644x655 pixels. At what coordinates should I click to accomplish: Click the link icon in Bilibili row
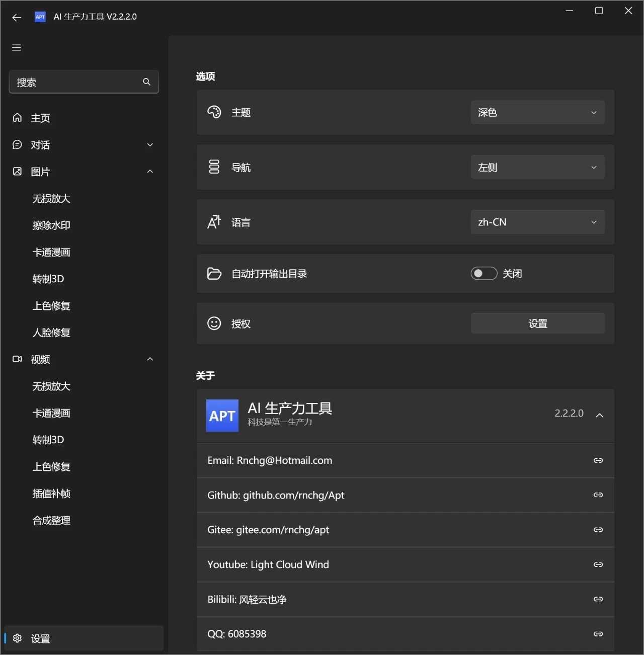(598, 599)
